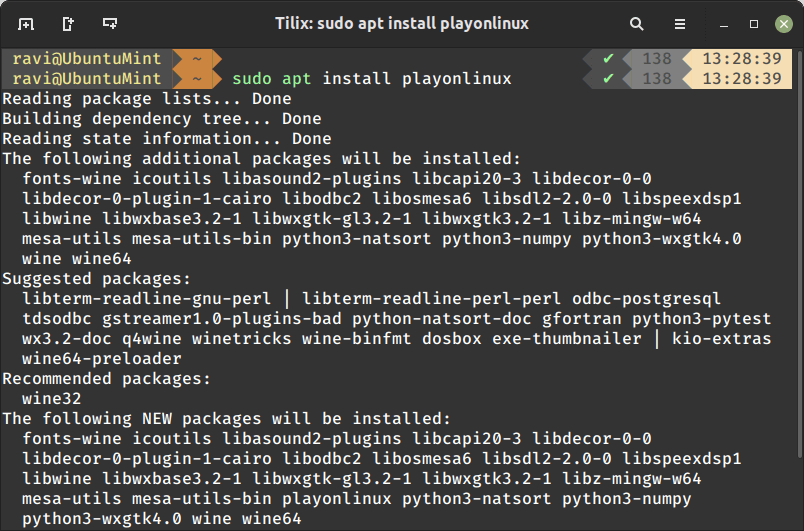Click 'gstreamer1.0-plugins-bad' package name

[222, 318]
